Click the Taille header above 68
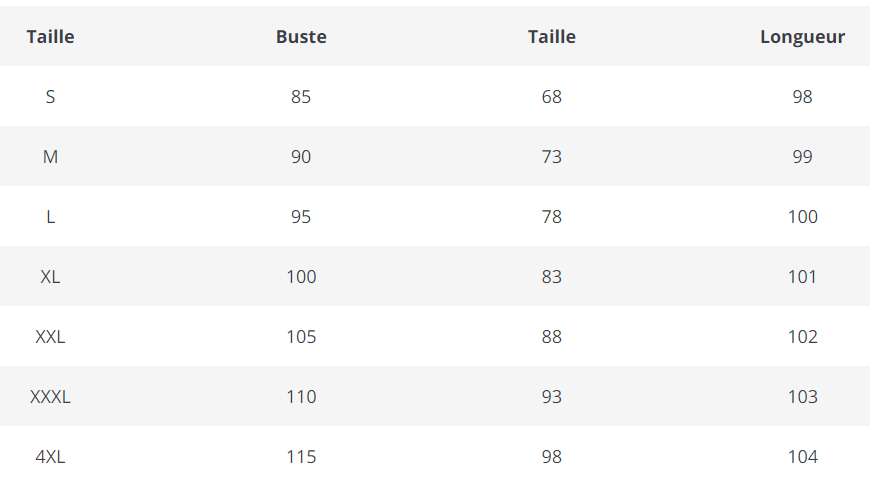 pos(552,37)
